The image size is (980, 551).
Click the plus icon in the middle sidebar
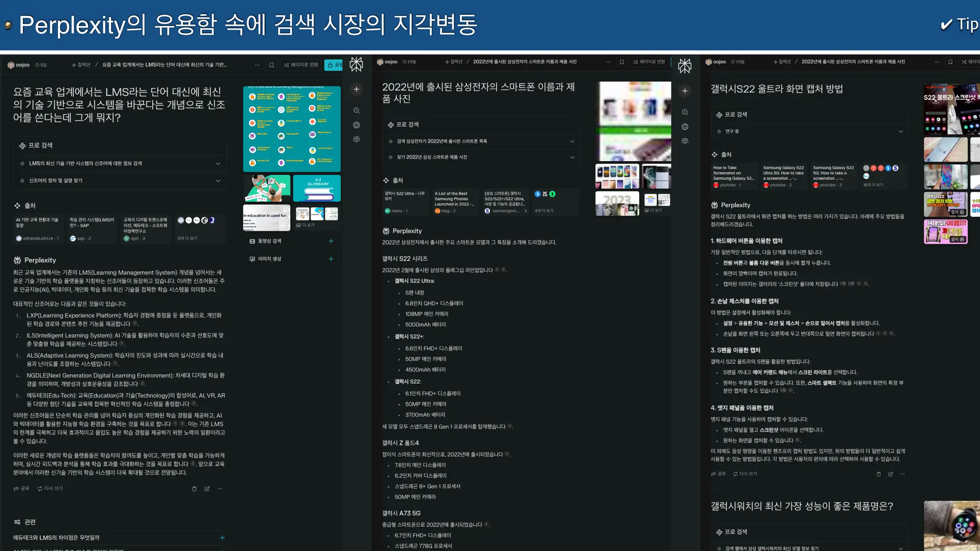tap(685, 90)
